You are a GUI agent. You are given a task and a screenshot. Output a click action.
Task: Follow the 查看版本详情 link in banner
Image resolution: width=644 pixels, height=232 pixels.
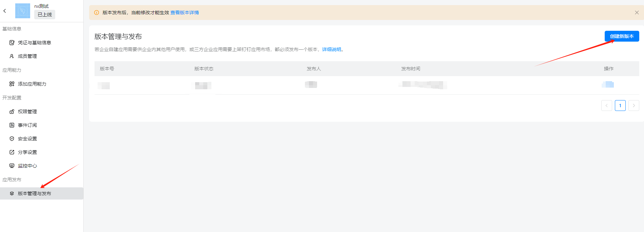[x=185, y=13]
